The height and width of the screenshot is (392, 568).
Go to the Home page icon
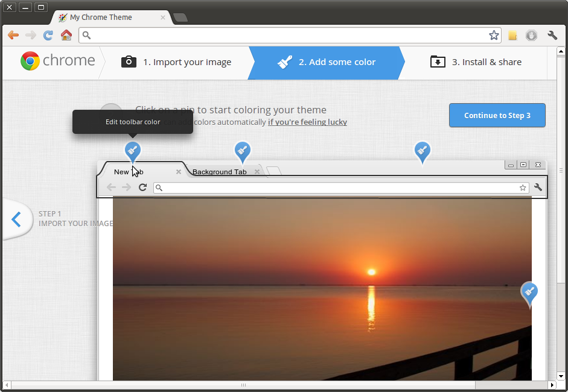coord(66,36)
